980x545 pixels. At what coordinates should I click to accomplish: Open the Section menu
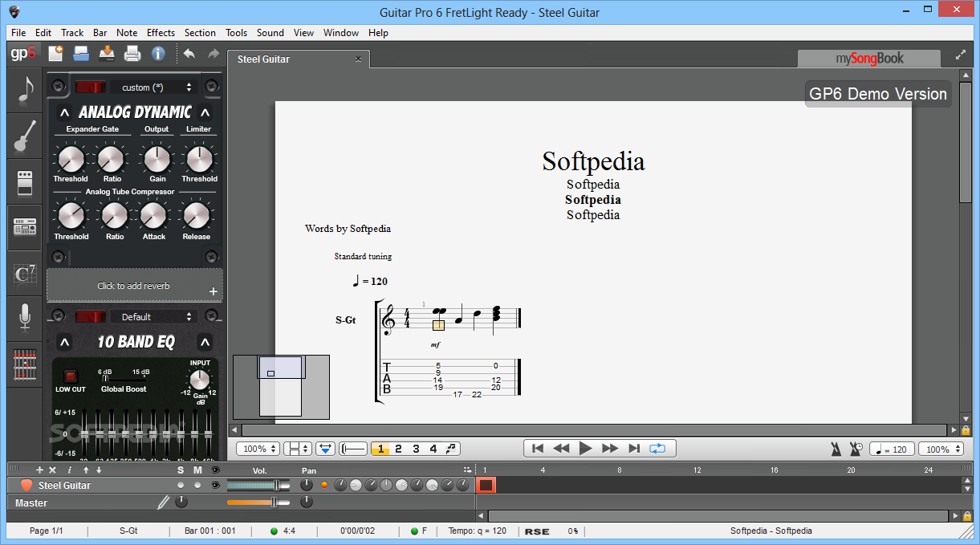[x=200, y=33]
